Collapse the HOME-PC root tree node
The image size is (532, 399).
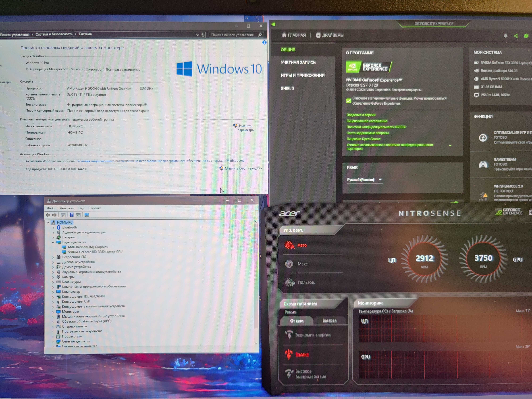48,223
